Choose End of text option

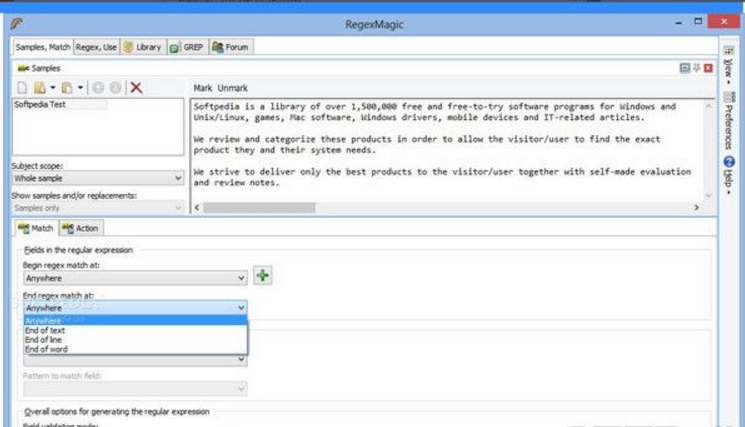(135, 330)
